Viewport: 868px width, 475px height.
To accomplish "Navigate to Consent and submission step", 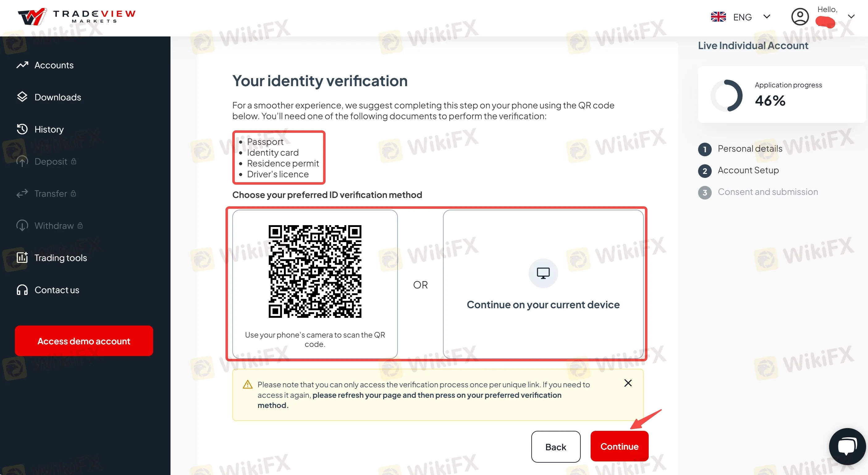I will click(x=768, y=192).
